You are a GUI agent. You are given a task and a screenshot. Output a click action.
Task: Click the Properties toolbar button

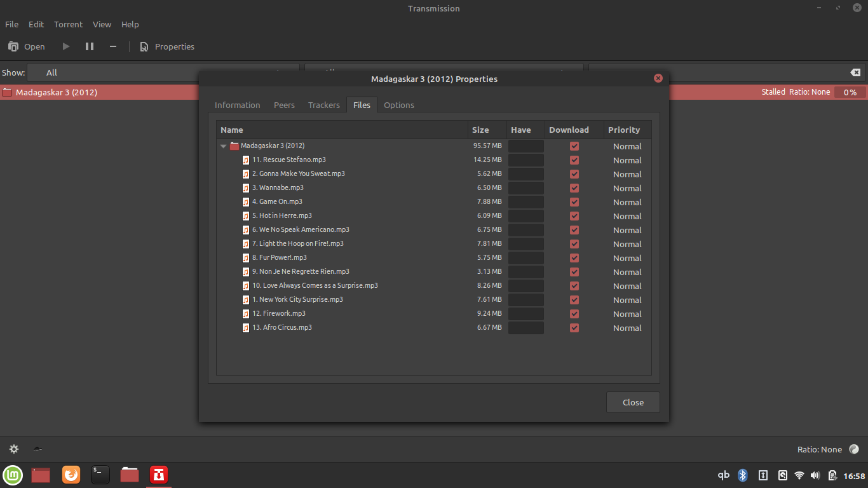[x=167, y=46]
